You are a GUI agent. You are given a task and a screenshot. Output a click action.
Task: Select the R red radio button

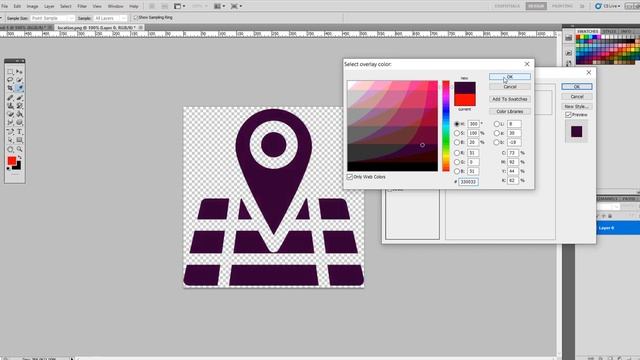pos(457,153)
